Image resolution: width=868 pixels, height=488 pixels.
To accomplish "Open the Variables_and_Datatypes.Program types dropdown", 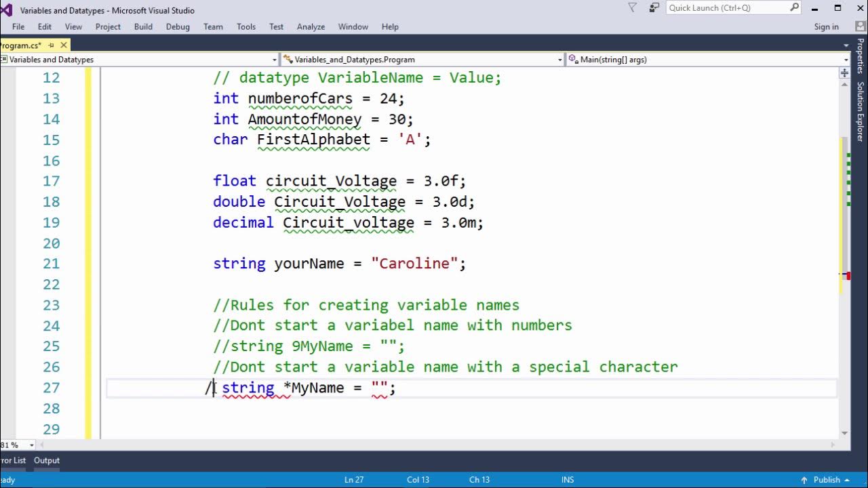I will coord(559,60).
